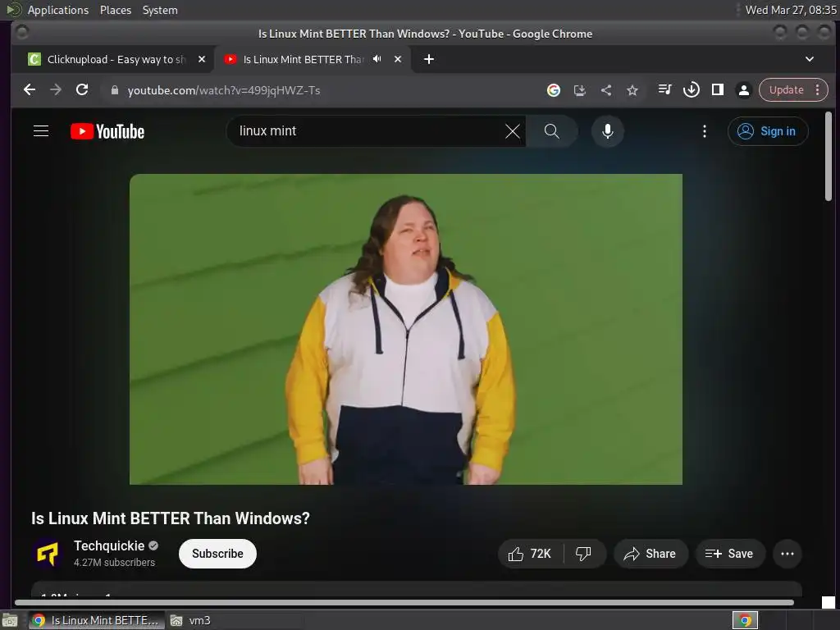Image resolution: width=840 pixels, height=630 pixels.
Task: Open the Google icon in address bar
Action: [x=554, y=90]
